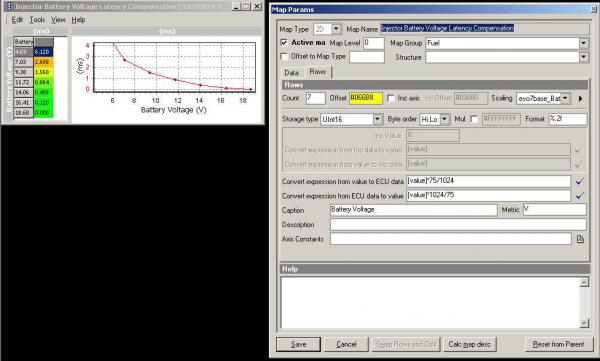Maximize the map graph window
Viewport: 600px width, 361px height.
tap(246, 7)
